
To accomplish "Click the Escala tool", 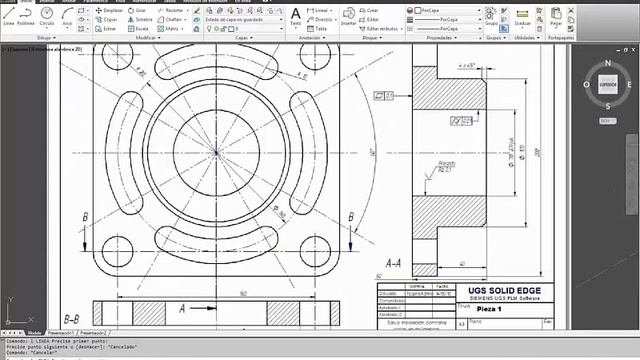I will [138, 29].
